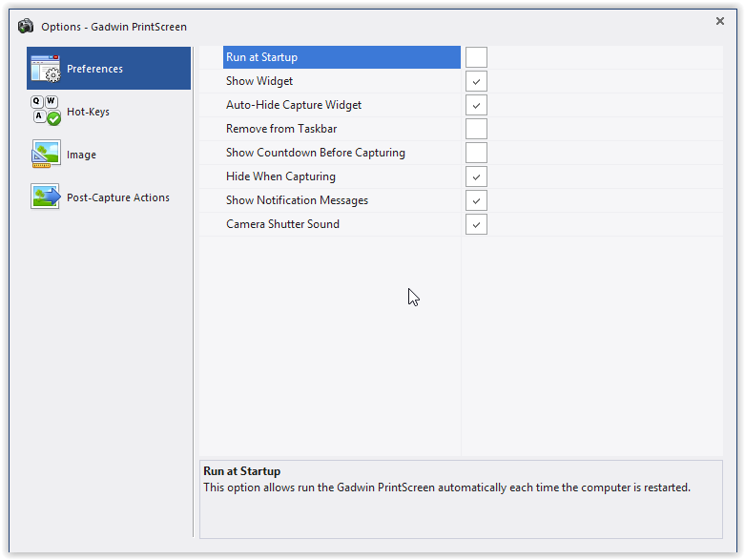This screenshot has width=745, height=560.
Task: Close the Options dialog window
Action: coord(720,20)
